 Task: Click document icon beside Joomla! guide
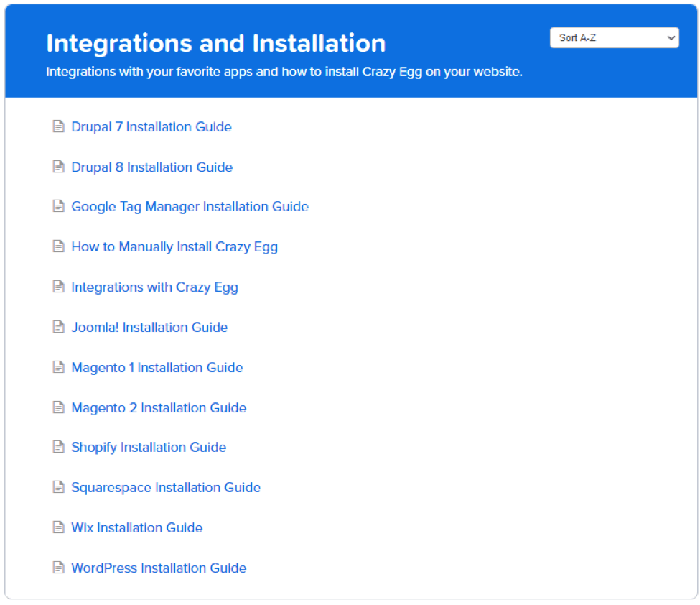click(58, 327)
